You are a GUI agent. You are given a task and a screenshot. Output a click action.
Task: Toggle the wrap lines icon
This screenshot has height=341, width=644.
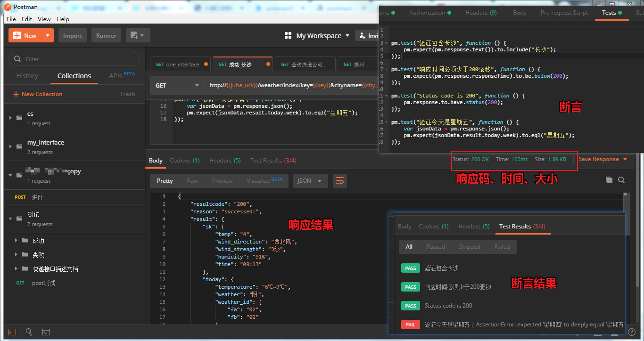pyautogui.click(x=340, y=180)
